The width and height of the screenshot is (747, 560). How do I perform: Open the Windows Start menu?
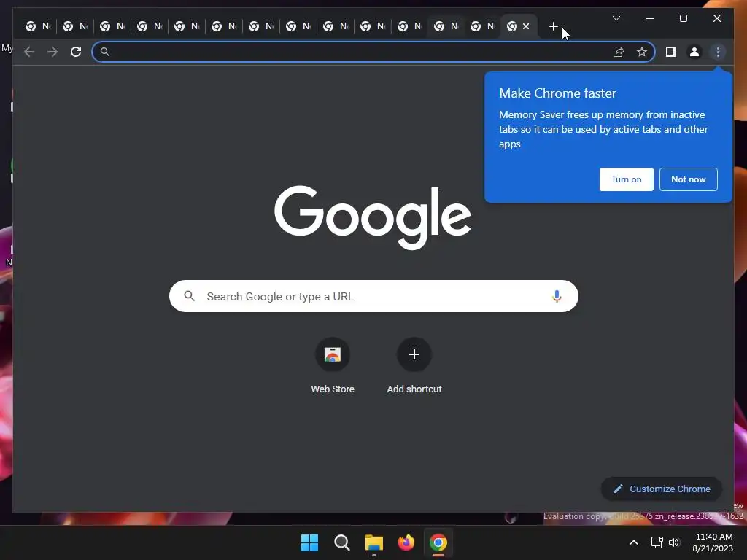[309, 542]
